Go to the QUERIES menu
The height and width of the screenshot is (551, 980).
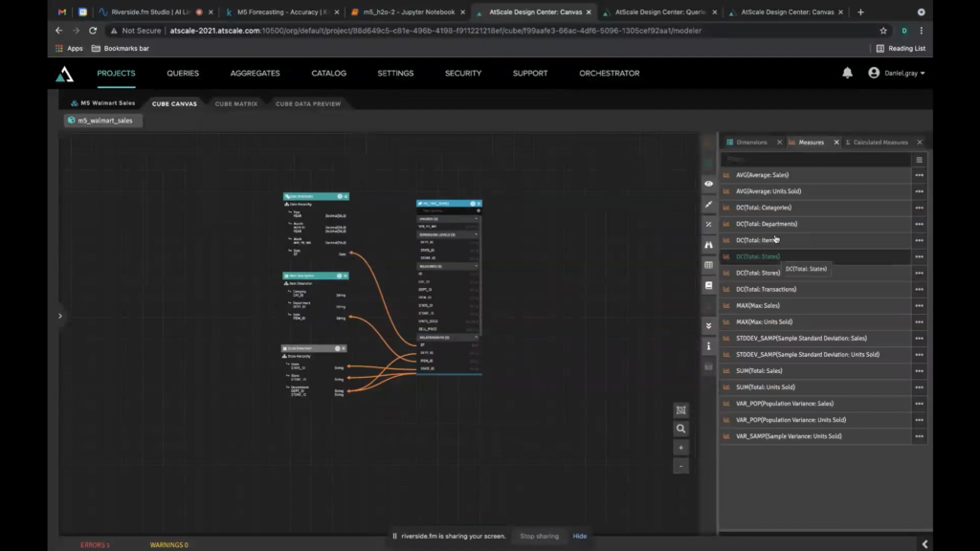point(183,73)
